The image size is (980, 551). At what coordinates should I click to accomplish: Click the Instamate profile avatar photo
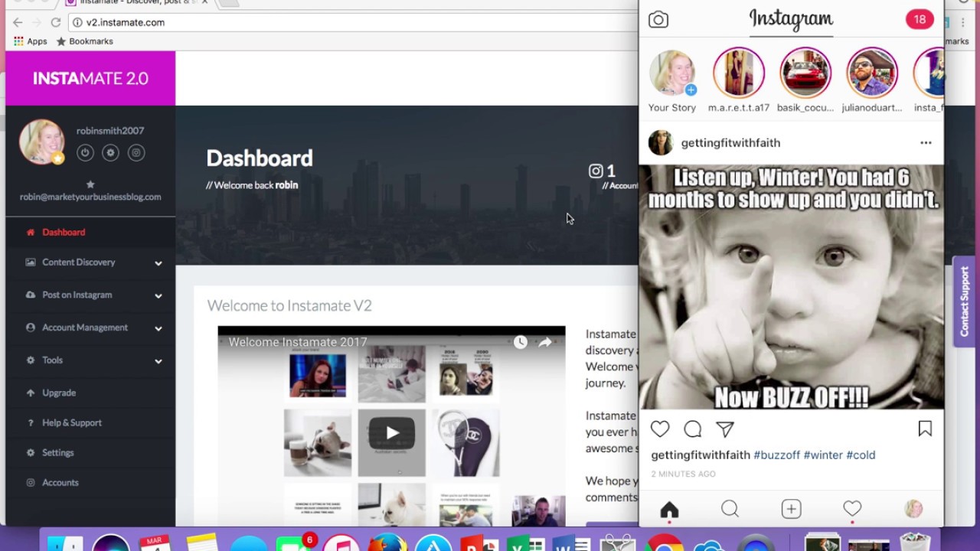click(x=41, y=142)
